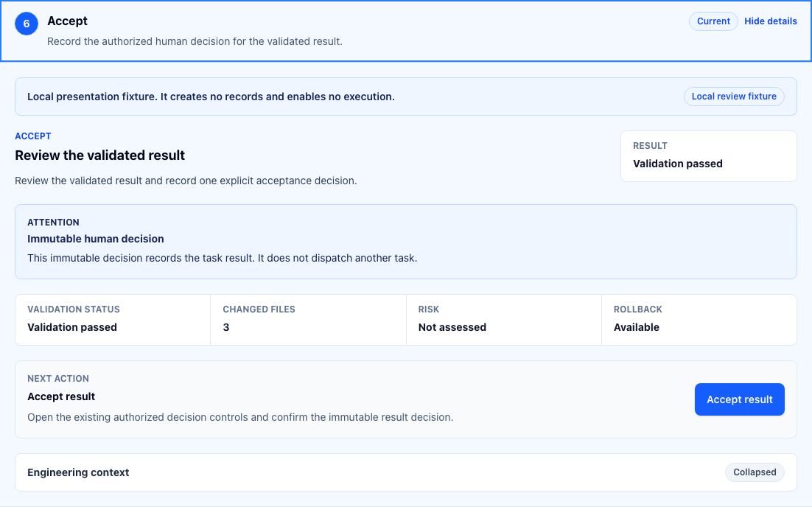
Task: Open the Result Validation passed card
Action: (x=708, y=156)
